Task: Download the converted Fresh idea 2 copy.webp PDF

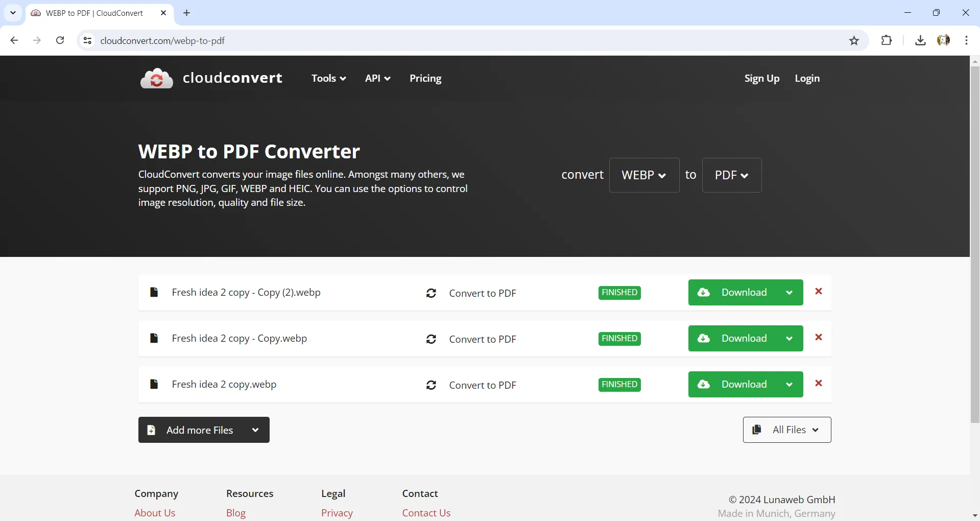Action: (732, 384)
